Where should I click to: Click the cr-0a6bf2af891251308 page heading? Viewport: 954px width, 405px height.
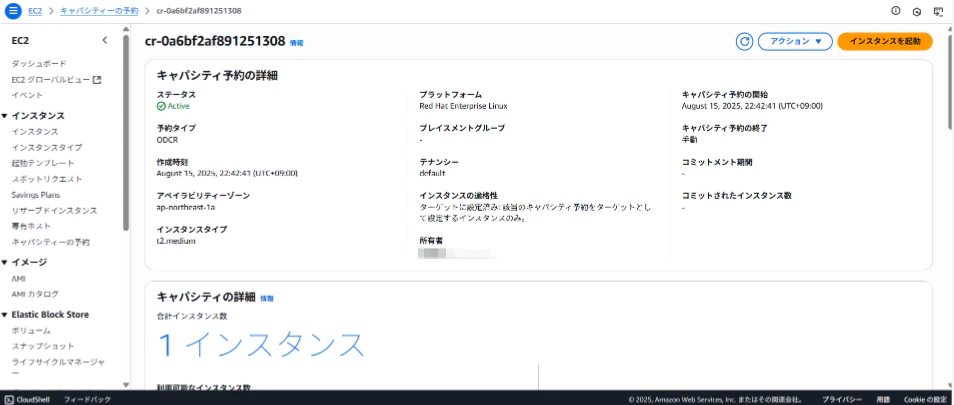pyautogui.click(x=215, y=41)
